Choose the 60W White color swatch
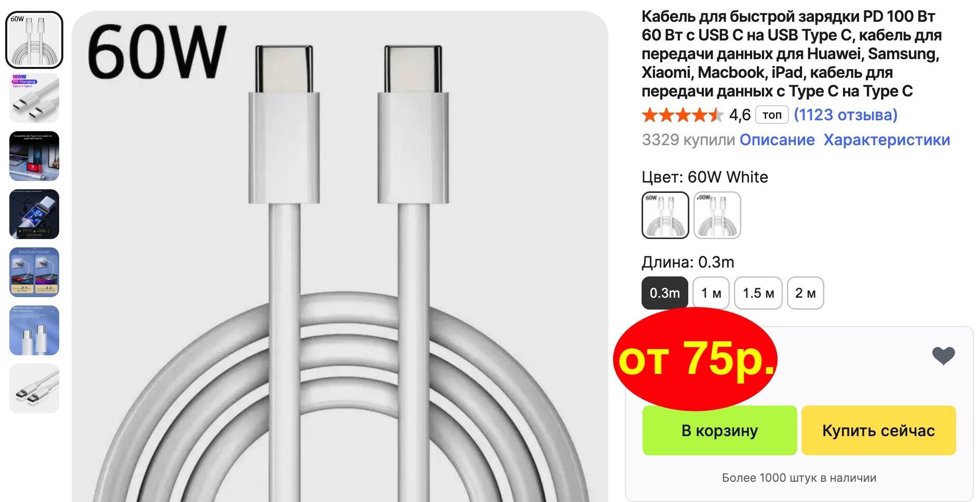The image size is (980, 502). [x=665, y=215]
